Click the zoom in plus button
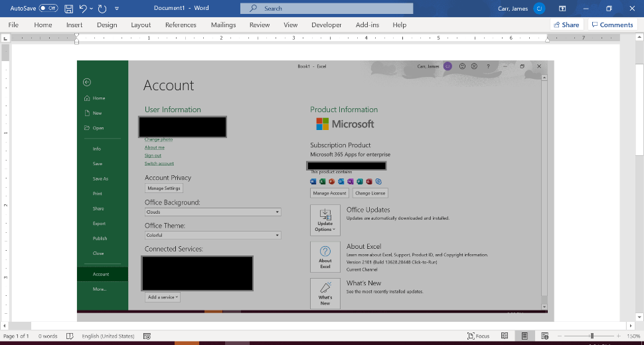The height and width of the screenshot is (345, 644). pos(618,336)
